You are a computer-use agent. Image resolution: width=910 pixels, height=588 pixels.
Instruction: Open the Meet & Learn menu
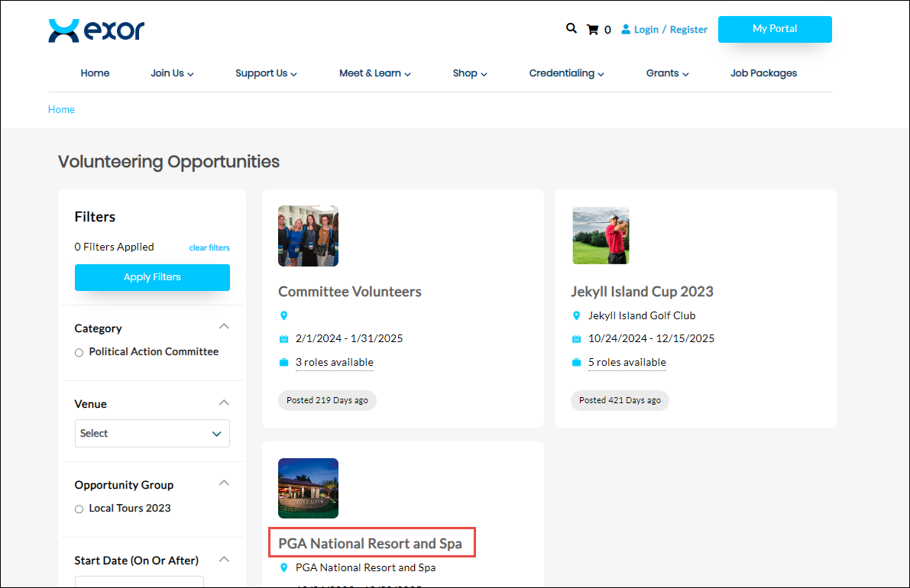pyautogui.click(x=374, y=73)
